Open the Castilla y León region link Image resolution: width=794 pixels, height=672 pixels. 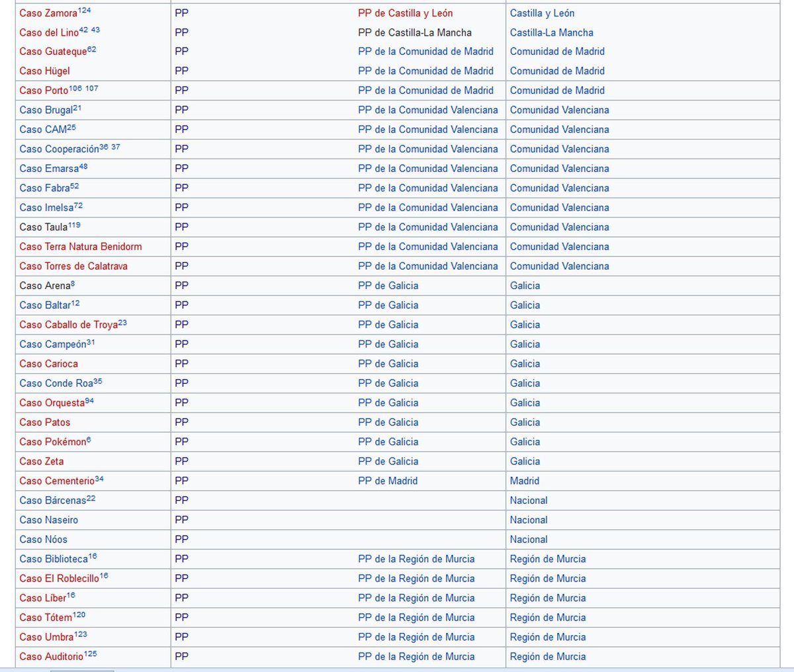click(x=542, y=13)
